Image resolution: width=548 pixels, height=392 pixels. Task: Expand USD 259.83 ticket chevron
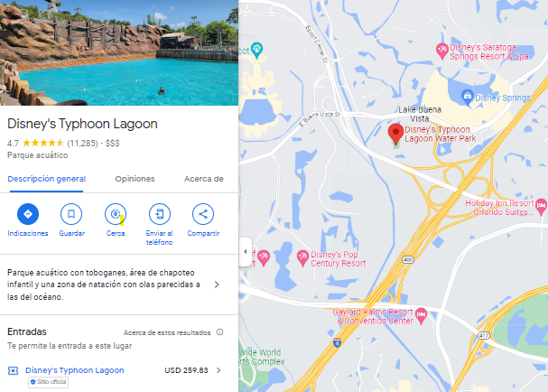click(x=218, y=370)
